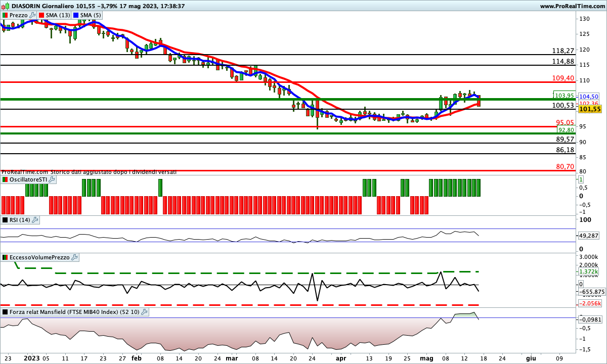Screen dimensions: 607x364
Task: Click the red -2.056k lower band value
Action: pyautogui.click(x=590, y=303)
